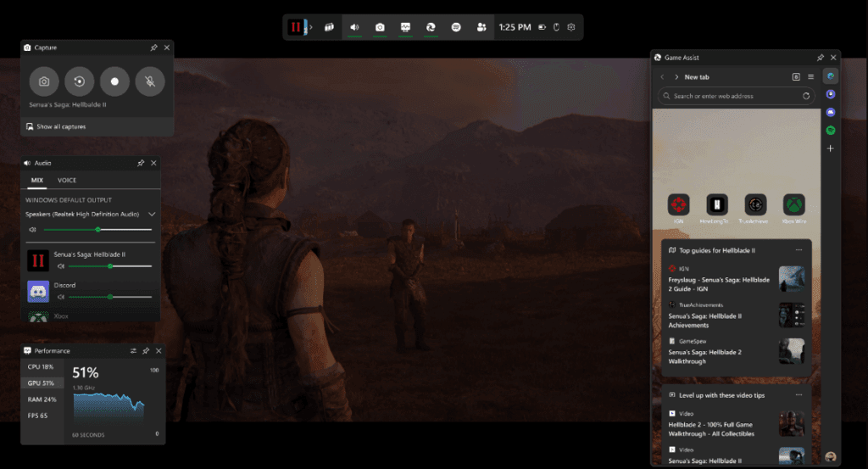Refresh the Game Assist page
Image resolution: width=868 pixels, height=469 pixels.
click(806, 97)
